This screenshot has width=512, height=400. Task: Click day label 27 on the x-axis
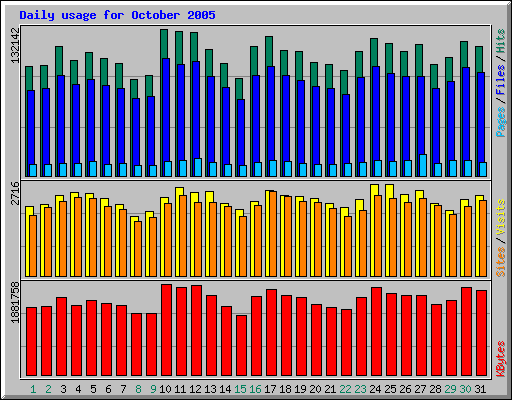coord(420,389)
